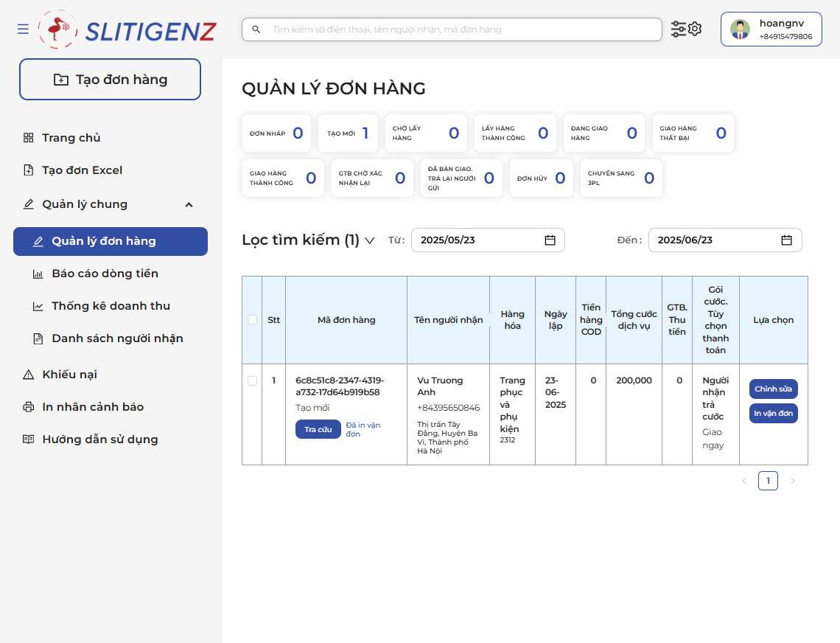
Task: Click the Đã in vận đơn link
Action: 363,430
